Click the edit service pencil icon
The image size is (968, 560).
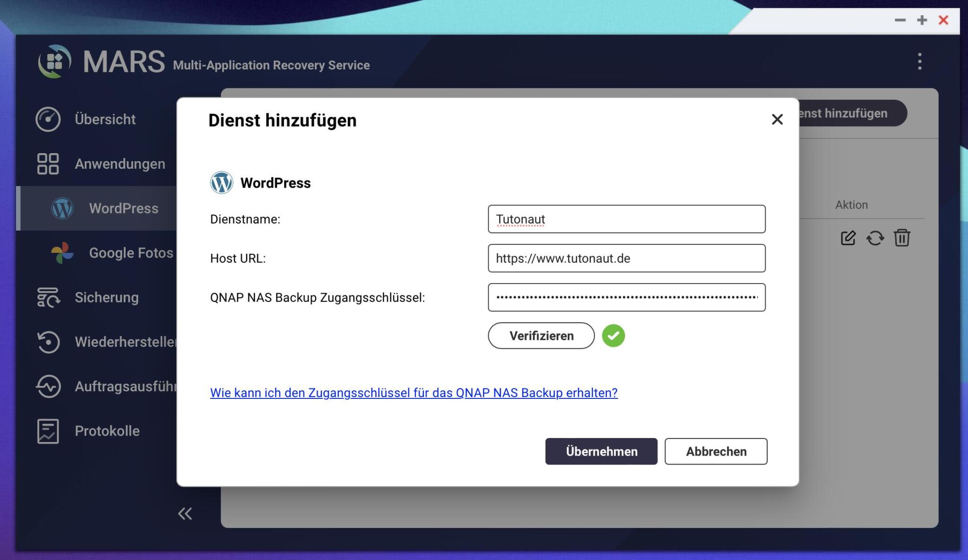click(848, 238)
